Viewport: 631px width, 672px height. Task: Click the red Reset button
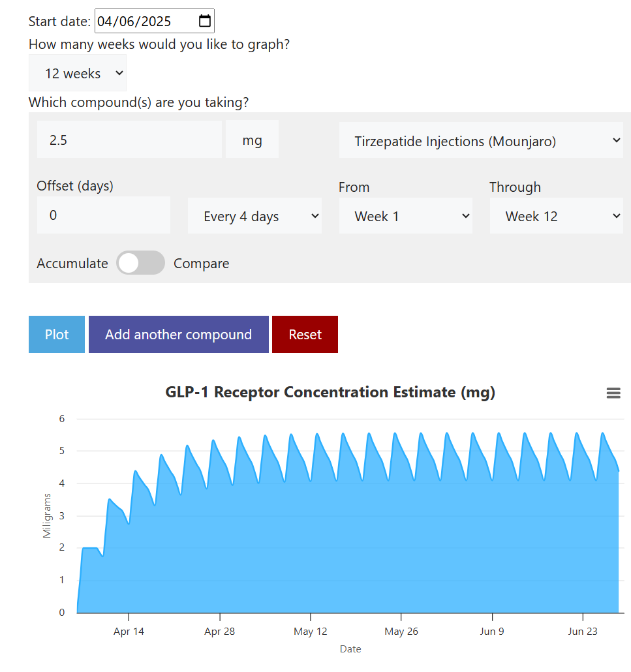click(305, 334)
